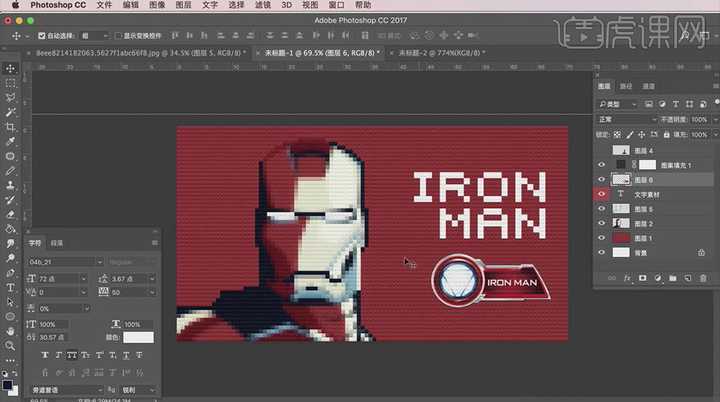Select the Lasso tool
Viewport: 720px width, 402px height.
10,97
